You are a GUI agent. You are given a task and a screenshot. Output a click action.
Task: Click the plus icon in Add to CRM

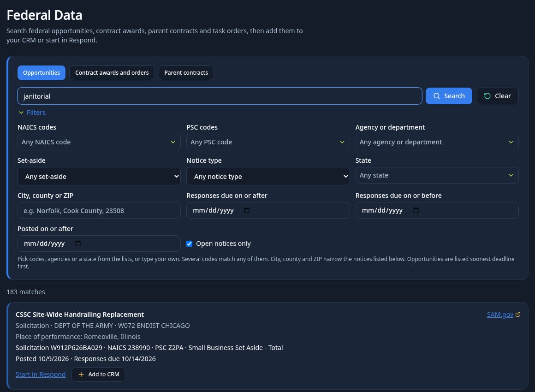click(81, 374)
